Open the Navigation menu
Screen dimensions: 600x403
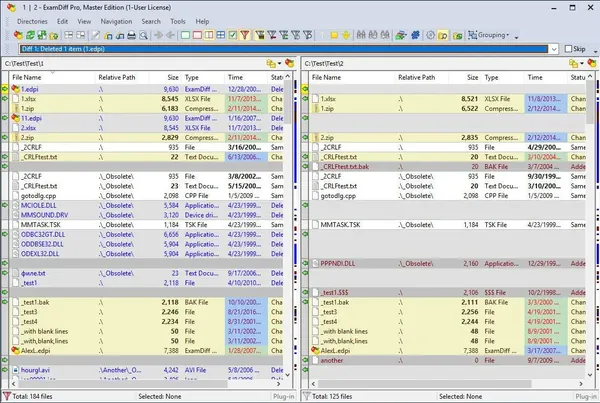point(116,21)
